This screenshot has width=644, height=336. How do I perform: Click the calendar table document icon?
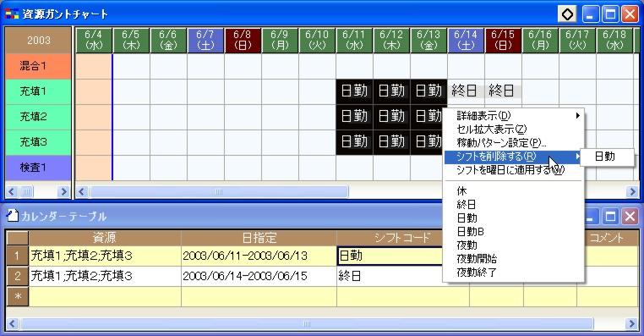[13, 216]
